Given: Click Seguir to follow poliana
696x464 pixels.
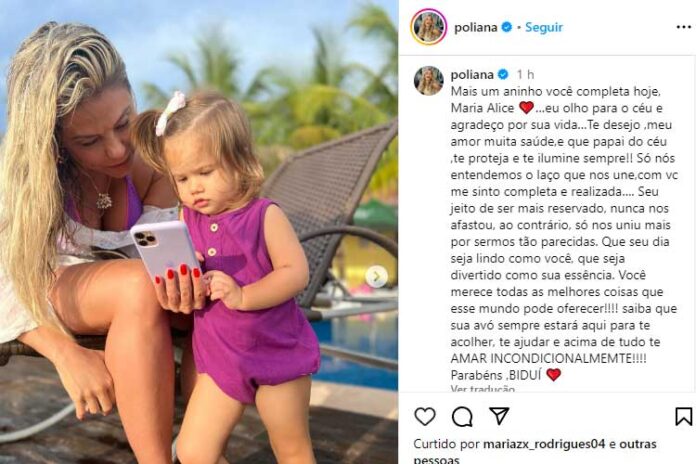Looking at the screenshot, I should click(x=544, y=27).
